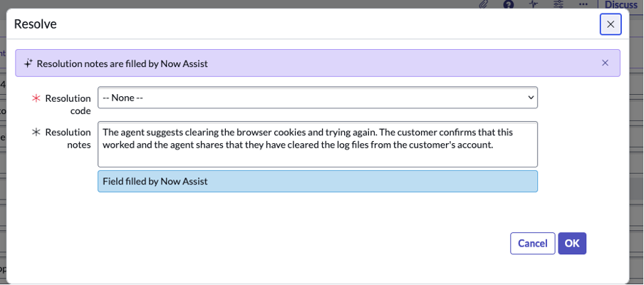This screenshot has height=285, width=644.
Task: Click the asterisk beside Resolution notes
Action: pyautogui.click(x=36, y=133)
